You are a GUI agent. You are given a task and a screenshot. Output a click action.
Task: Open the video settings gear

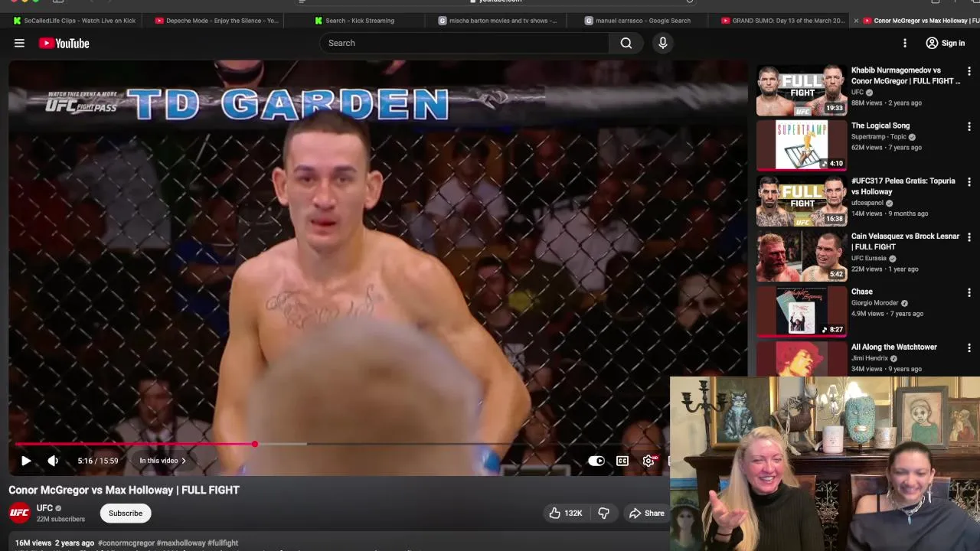[x=648, y=461]
